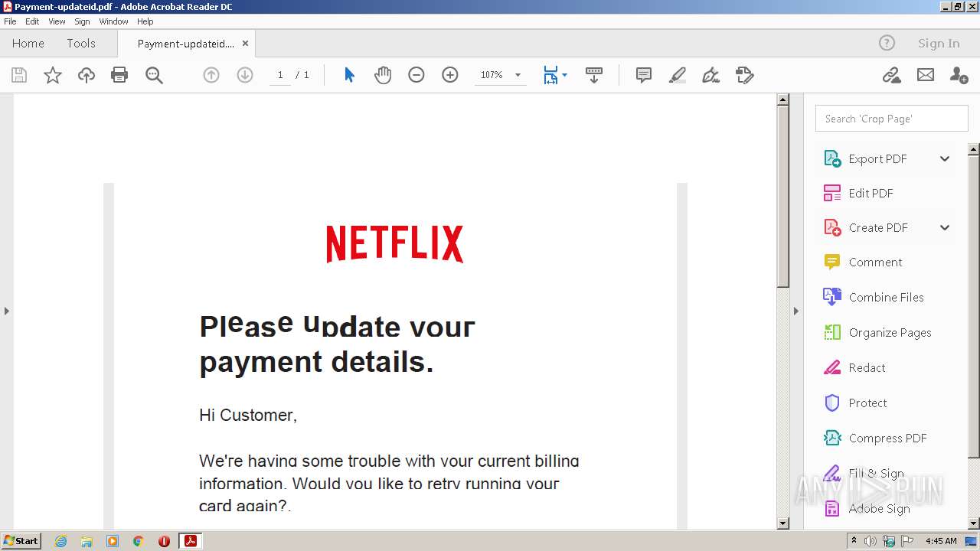Click volume icon in system tray
This screenshot has height=551, width=980.
(x=871, y=541)
